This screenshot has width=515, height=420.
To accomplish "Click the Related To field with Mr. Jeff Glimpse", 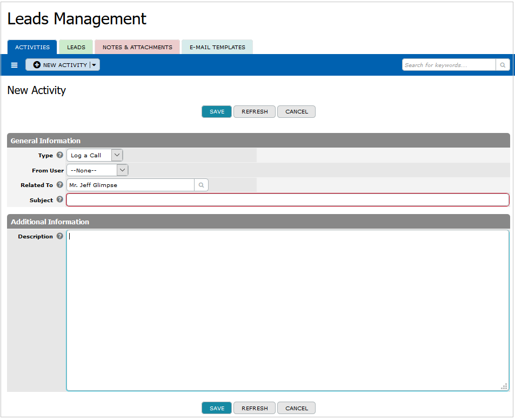I will (130, 185).
